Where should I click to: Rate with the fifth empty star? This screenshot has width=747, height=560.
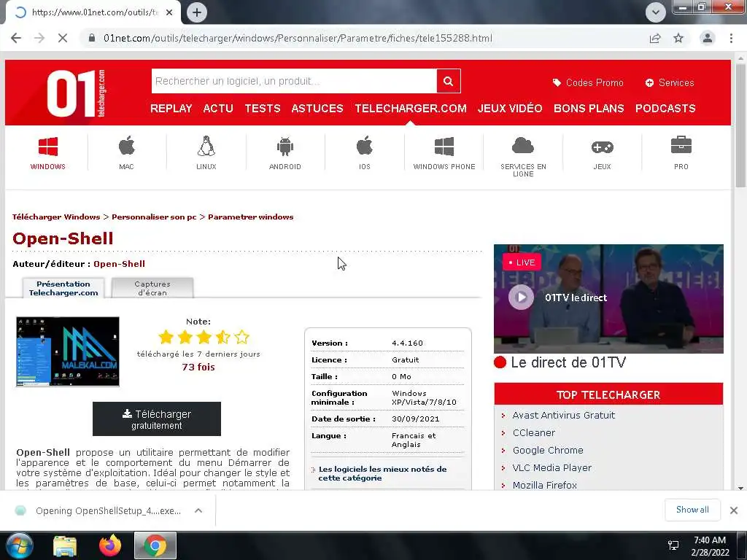241,337
